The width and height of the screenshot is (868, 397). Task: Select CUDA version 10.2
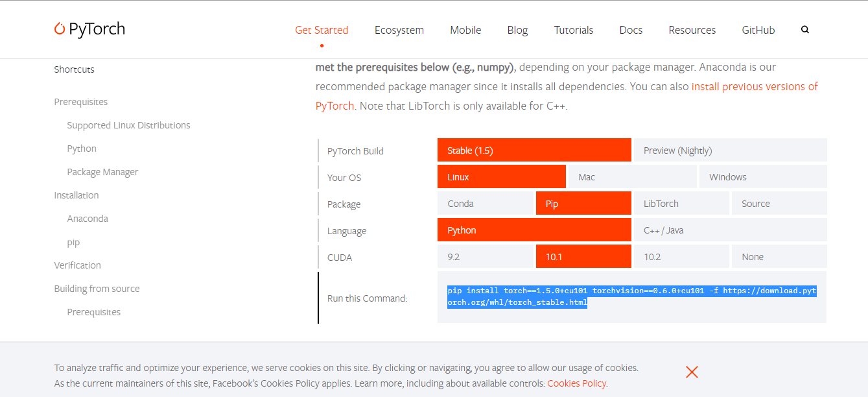[x=681, y=256]
